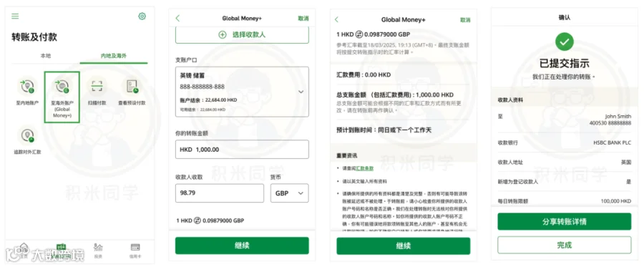Go back from the transfer amount entry screen
The height and width of the screenshot is (267, 644).
click(x=177, y=18)
